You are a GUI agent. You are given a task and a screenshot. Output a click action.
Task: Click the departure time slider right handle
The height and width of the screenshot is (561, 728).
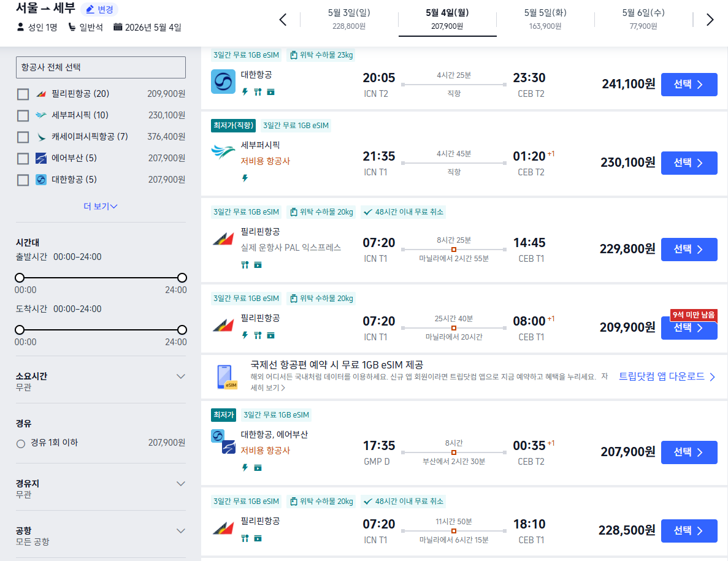click(x=182, y=278)
